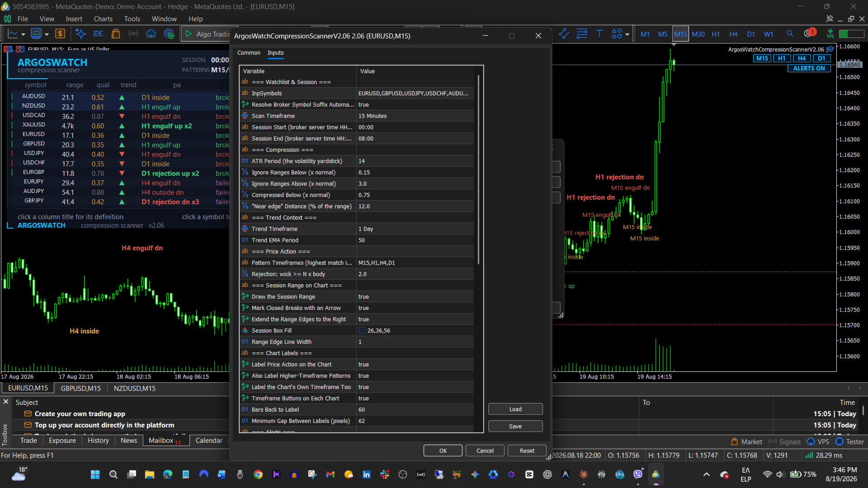The width and height of the screenshot is (868, 488).
Task: Open the Charts menu
Action: coord(103,19)
